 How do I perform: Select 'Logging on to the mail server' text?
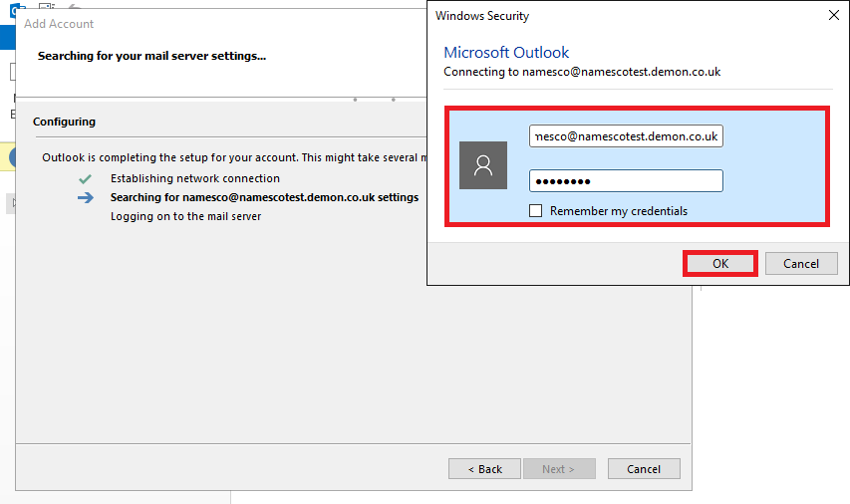[x=186, y=216]
